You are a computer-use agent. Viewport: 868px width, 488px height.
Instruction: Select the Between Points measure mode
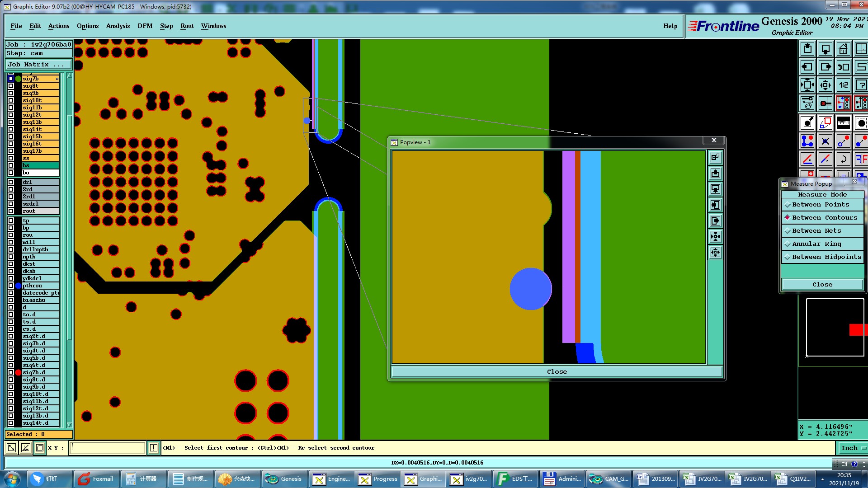(x=820, y=205)
